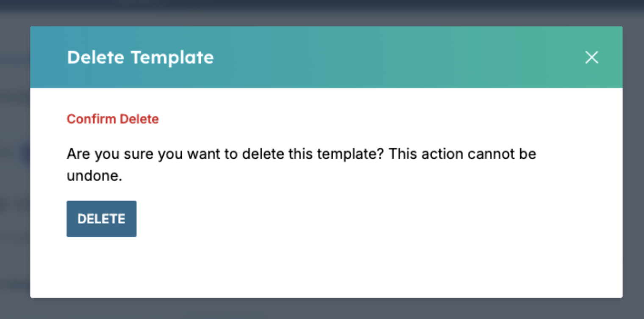Click the Delete Template title text
The image size is (644, 319).
point(140,57)
